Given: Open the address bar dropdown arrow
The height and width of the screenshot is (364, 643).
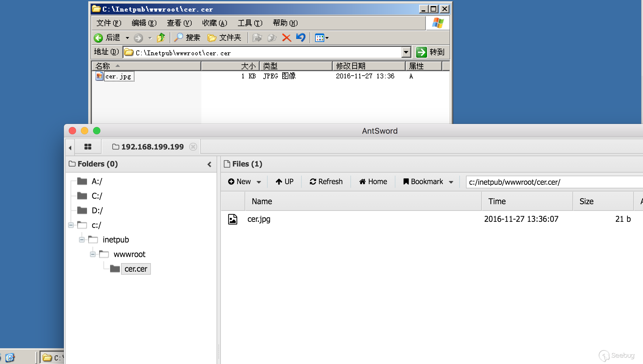Looking at the screenshot, I should click(x=406, y=52).
